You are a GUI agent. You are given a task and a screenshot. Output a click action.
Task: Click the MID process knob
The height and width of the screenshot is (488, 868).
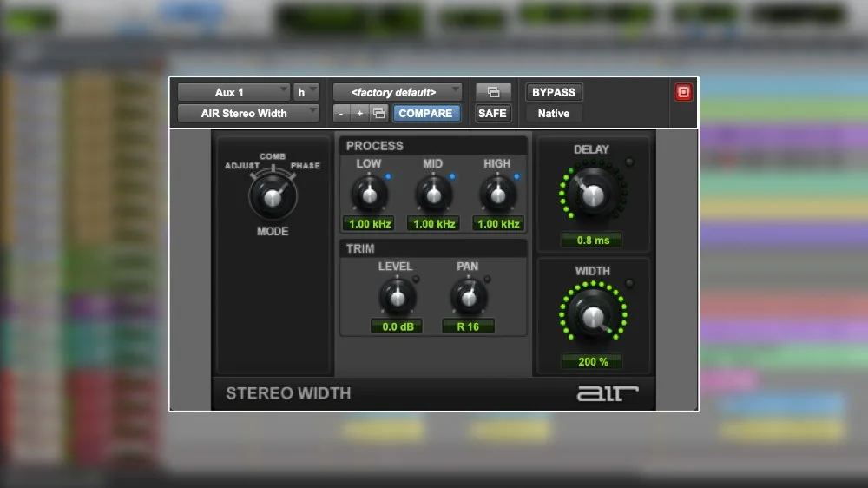pos(433,195)
